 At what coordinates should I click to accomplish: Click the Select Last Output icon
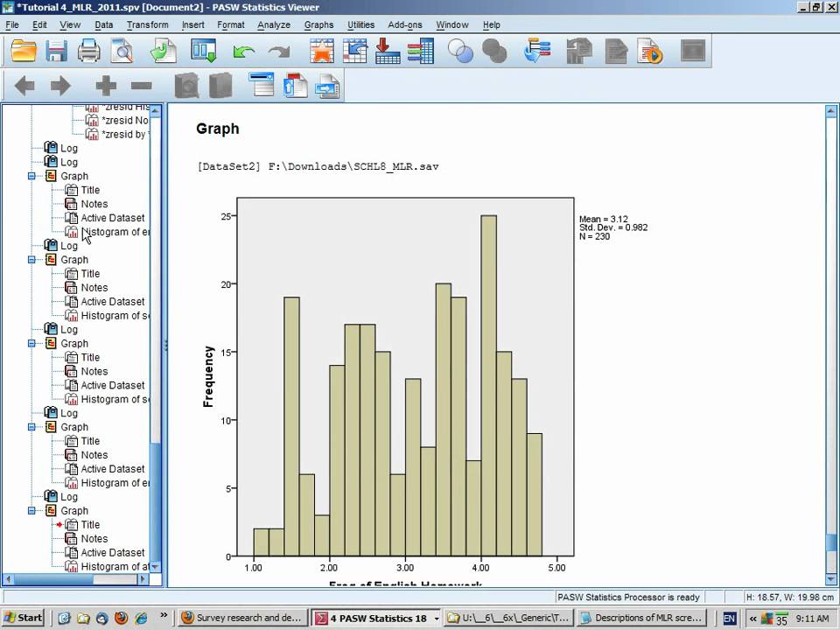(x=537, y=52)
